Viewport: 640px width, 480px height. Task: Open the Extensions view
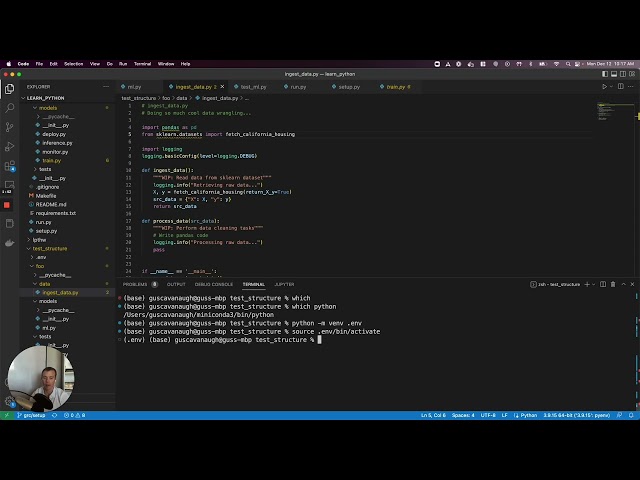tap(9, 166)
